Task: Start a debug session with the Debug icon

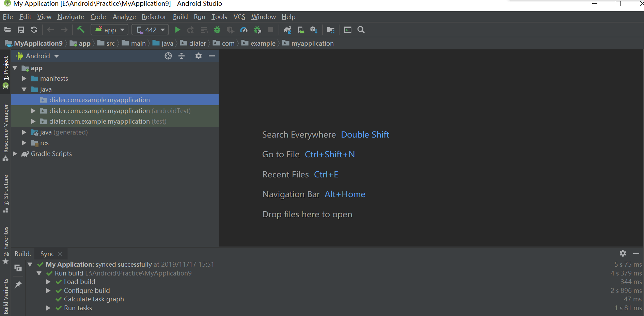Action: [217, 30]
